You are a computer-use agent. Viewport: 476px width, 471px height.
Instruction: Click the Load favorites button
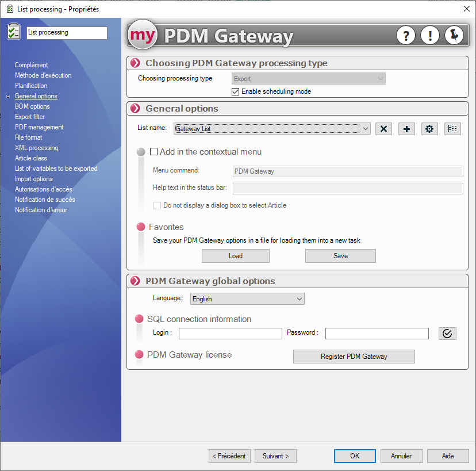pos(236,256)
